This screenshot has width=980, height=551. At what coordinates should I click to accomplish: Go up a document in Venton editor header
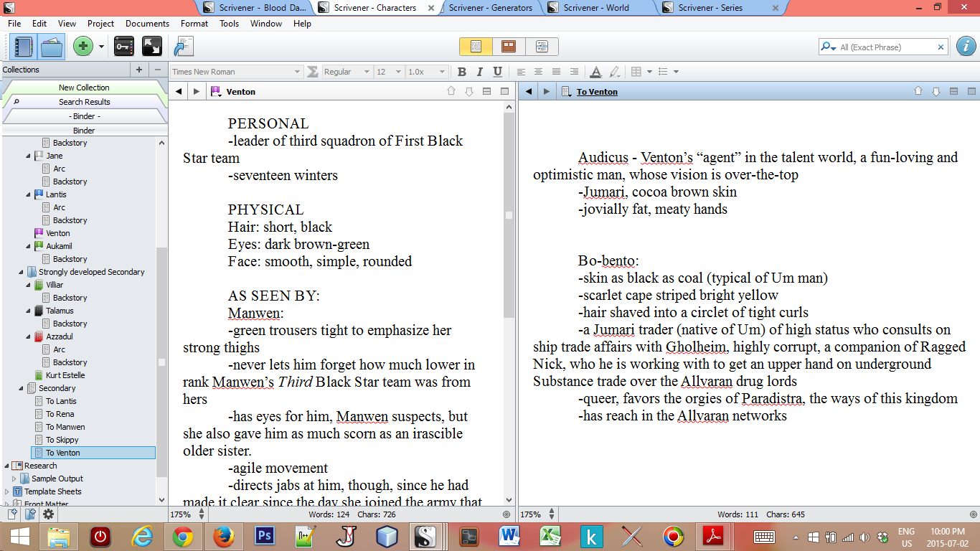[451, 91]
